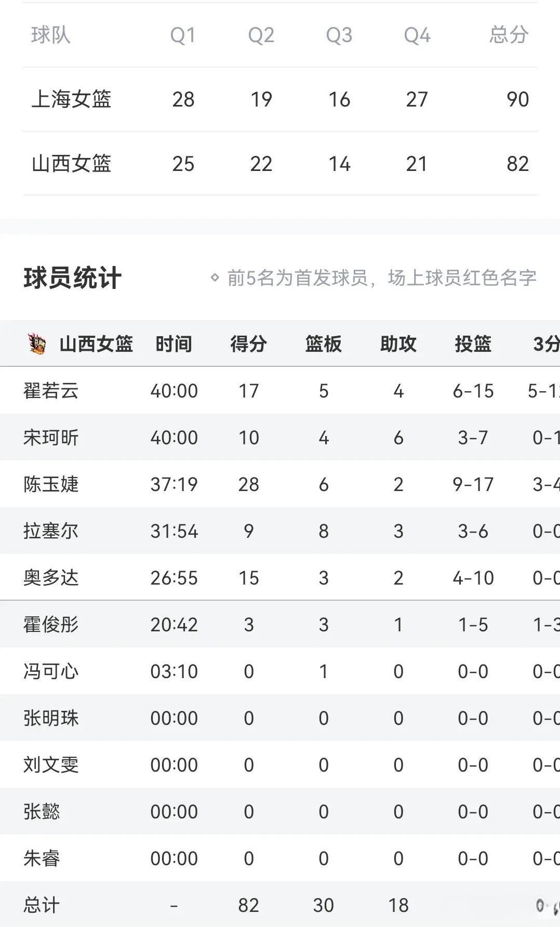Open player 奥多达's stats

(x=280, y=577)
